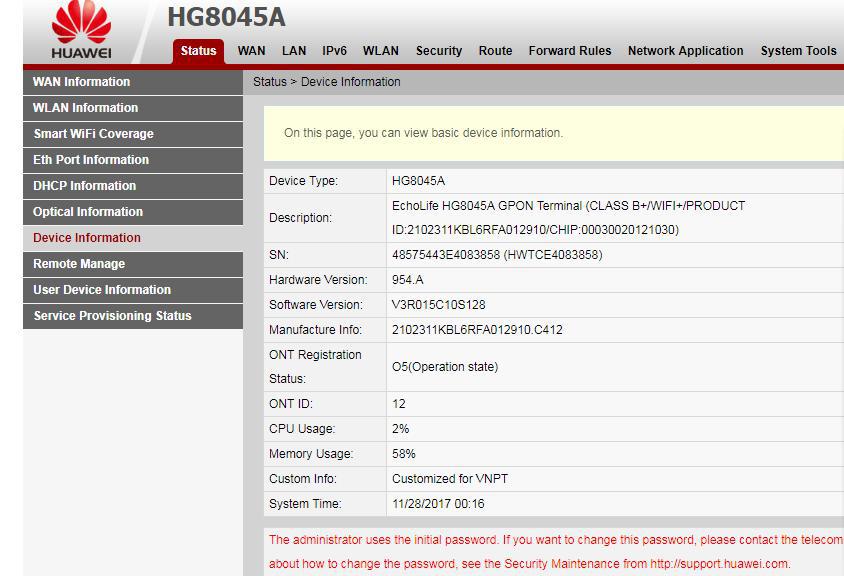
Task: Open the Status tab
Action: tap(198, 51)
